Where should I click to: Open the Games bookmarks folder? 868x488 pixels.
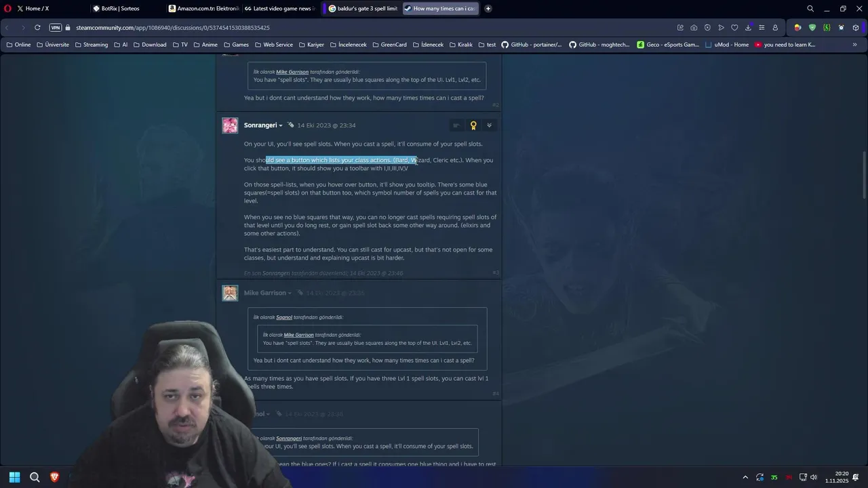[x=236, y=45]
